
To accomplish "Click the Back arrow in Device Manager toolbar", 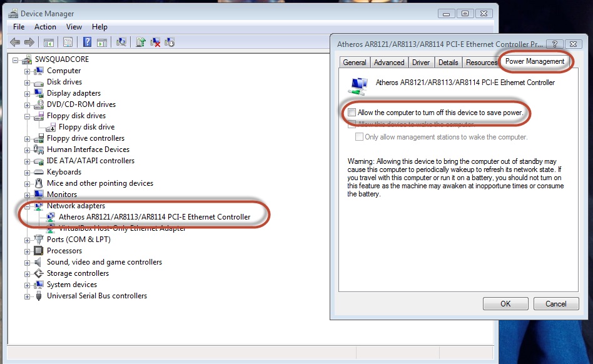I will [x=15, y=42].
